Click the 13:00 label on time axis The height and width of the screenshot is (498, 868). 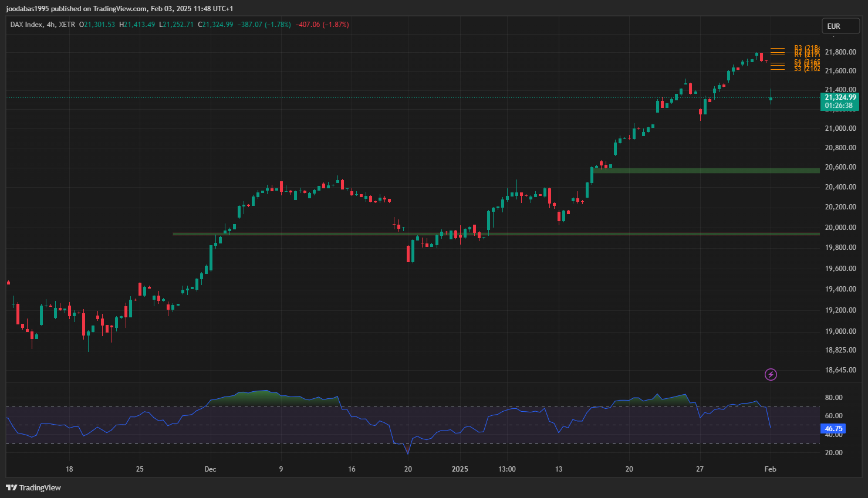tap(507, 469)
